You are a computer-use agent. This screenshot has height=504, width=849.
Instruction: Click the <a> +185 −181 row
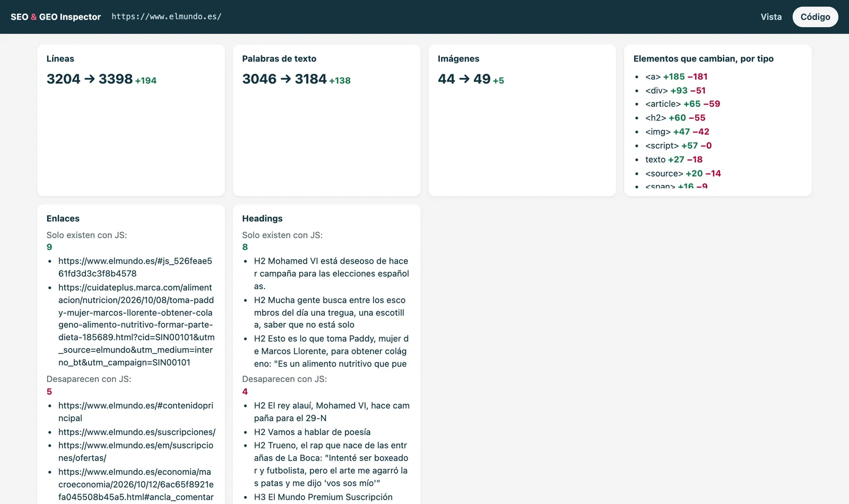677,77
